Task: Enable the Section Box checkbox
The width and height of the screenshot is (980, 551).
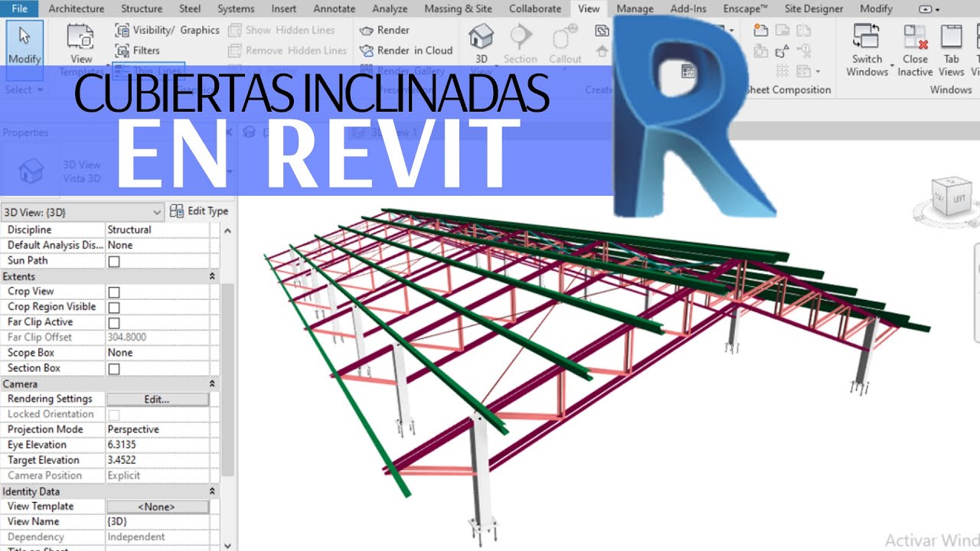Action: point(114,368)
